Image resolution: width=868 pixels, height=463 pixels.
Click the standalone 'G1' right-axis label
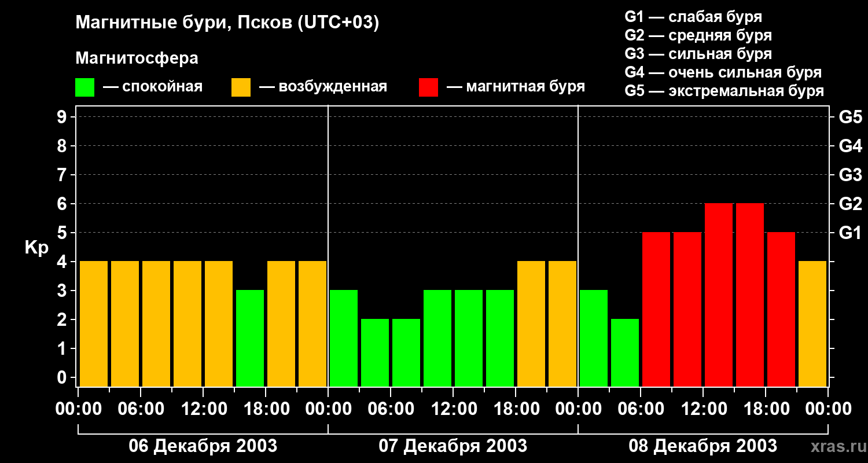850,233
